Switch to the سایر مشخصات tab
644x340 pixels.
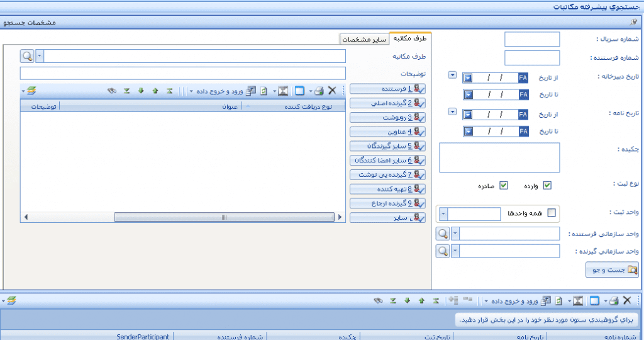365,39
